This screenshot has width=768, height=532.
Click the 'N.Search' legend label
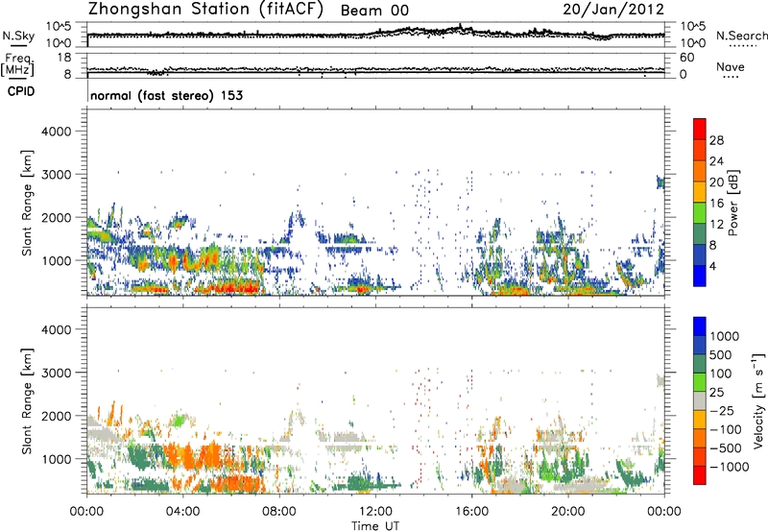click(741, 36)
